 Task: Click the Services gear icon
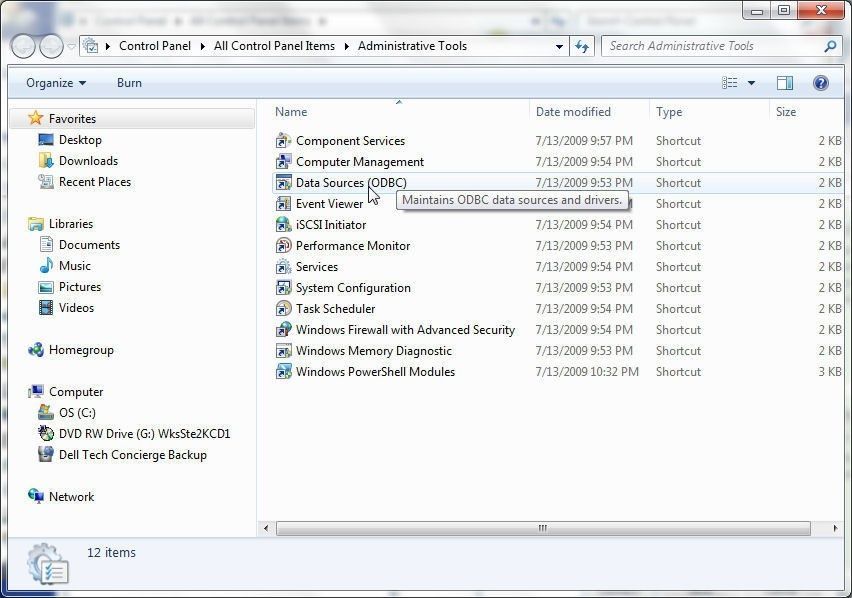click(283, 267)
